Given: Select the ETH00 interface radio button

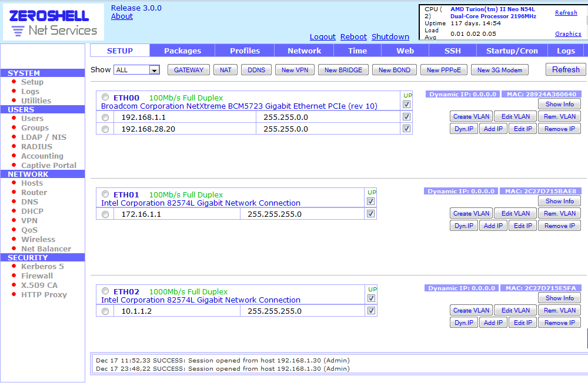Looking at the screenshot, I should point(105,97).
